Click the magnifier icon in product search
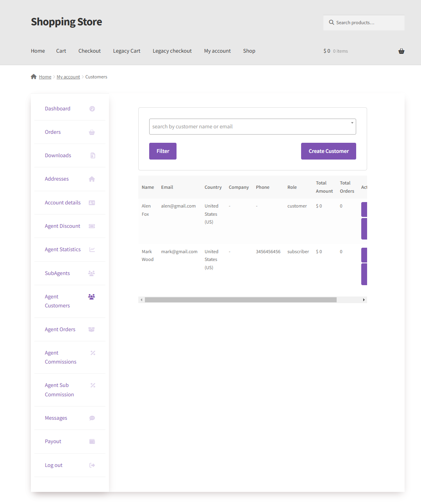Viewport: 421px width, 504px height. click(332, 23)
